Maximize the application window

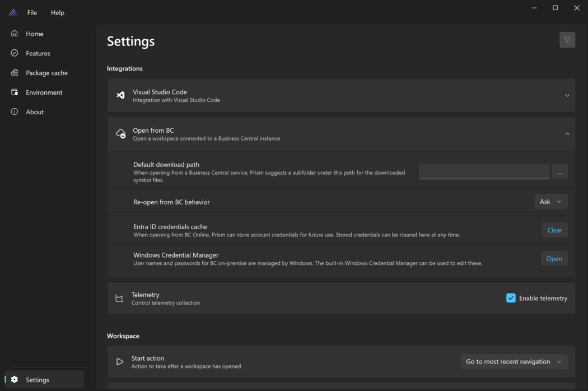[555, 8]
